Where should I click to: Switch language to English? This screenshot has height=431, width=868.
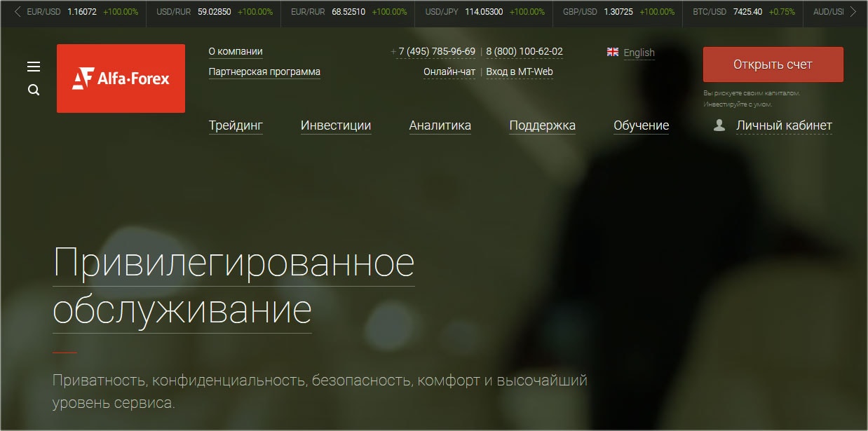(x=639, y=53)
